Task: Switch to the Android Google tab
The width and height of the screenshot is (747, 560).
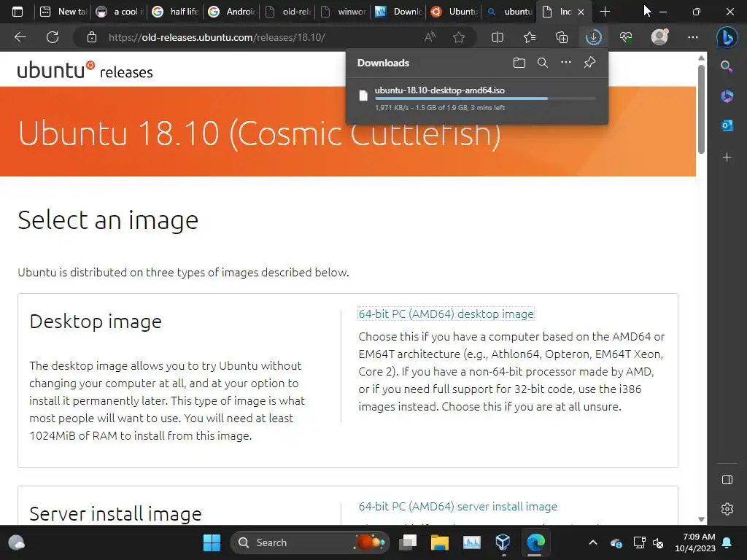Action: 232,12
